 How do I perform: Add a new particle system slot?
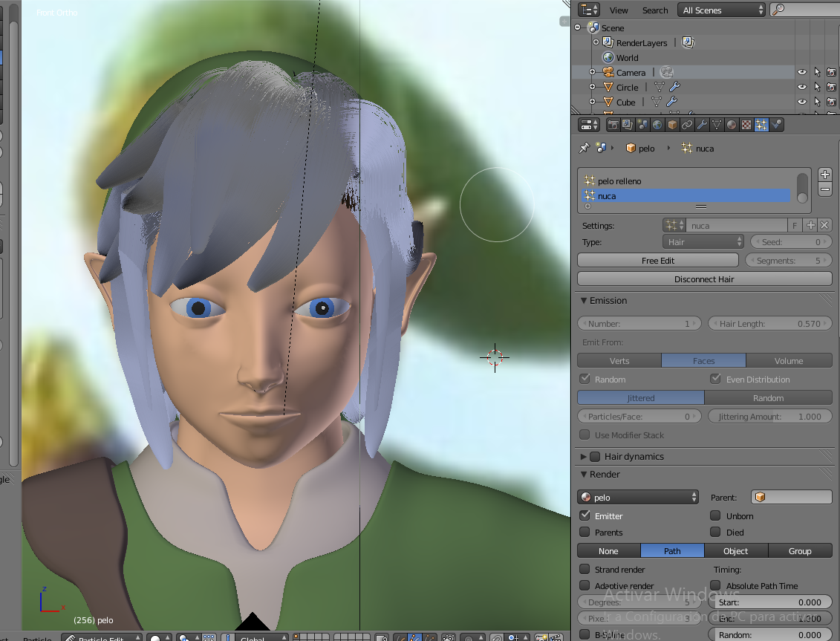(x=824, y=175)
